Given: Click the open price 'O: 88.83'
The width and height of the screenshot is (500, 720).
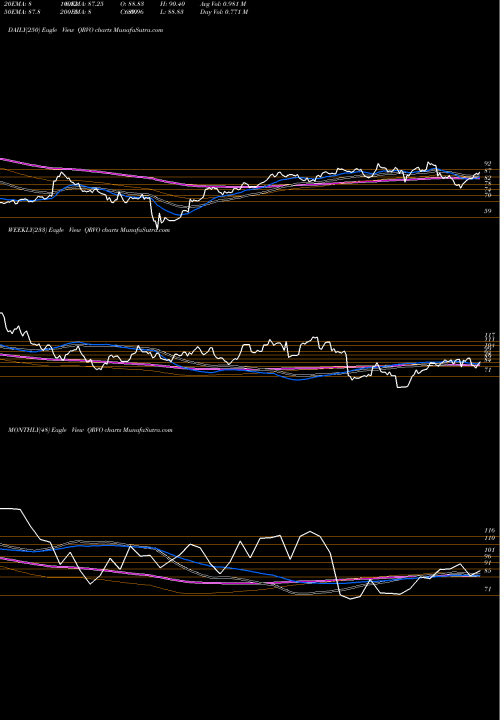Looking at the screenshot, I should [x=133, y=4].
